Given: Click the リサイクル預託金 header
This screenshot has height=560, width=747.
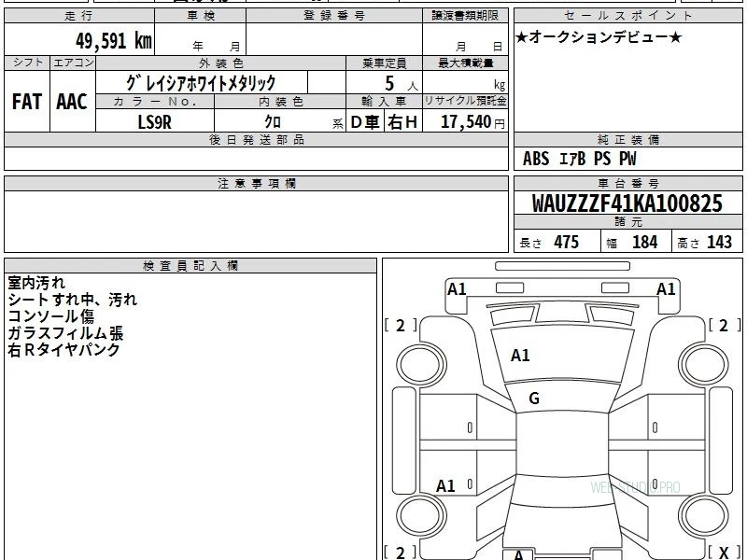Looking at the screenshot, I should coord(465,102).
